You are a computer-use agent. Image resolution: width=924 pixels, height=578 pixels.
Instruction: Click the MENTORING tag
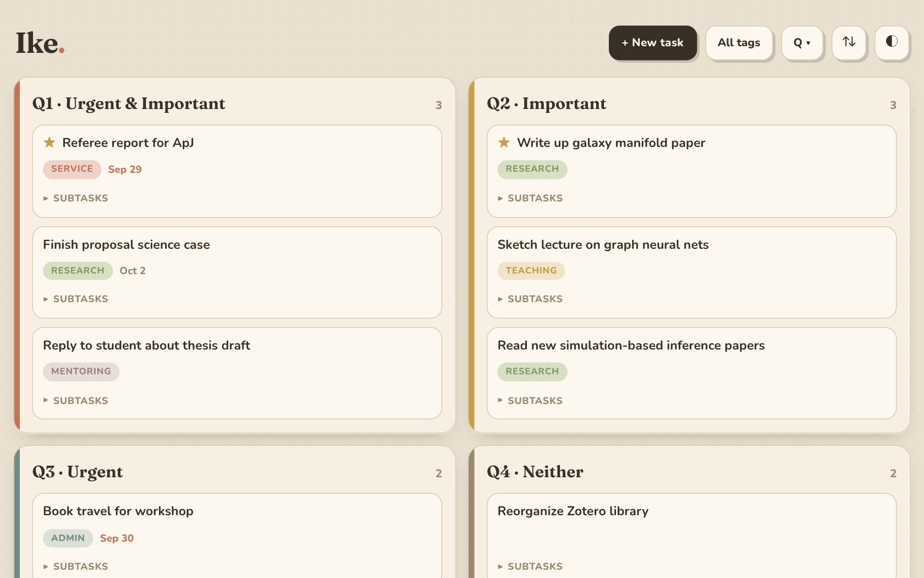click(x=81, y=372)
